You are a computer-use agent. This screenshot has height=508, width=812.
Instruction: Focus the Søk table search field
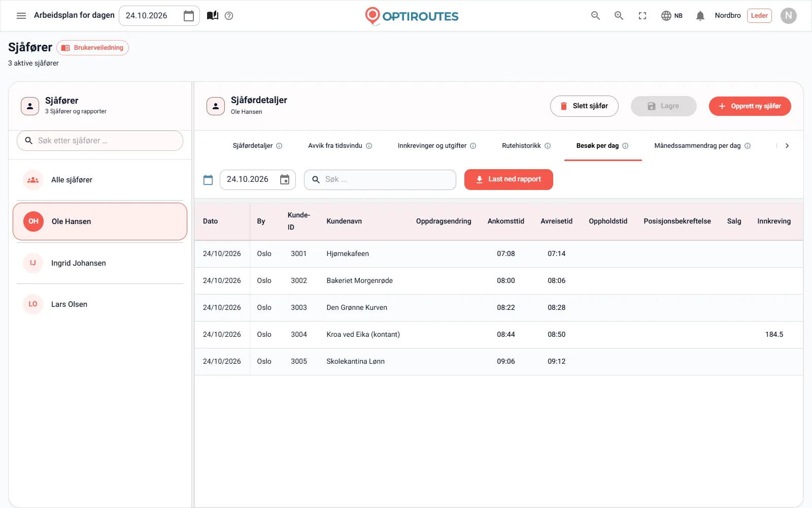[x=380, y=180]
